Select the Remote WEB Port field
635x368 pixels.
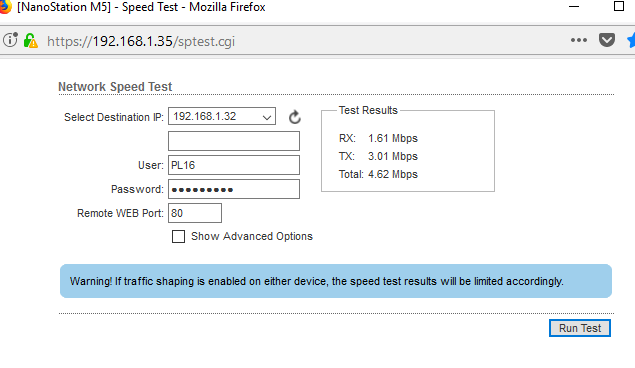tap(195, 213)
